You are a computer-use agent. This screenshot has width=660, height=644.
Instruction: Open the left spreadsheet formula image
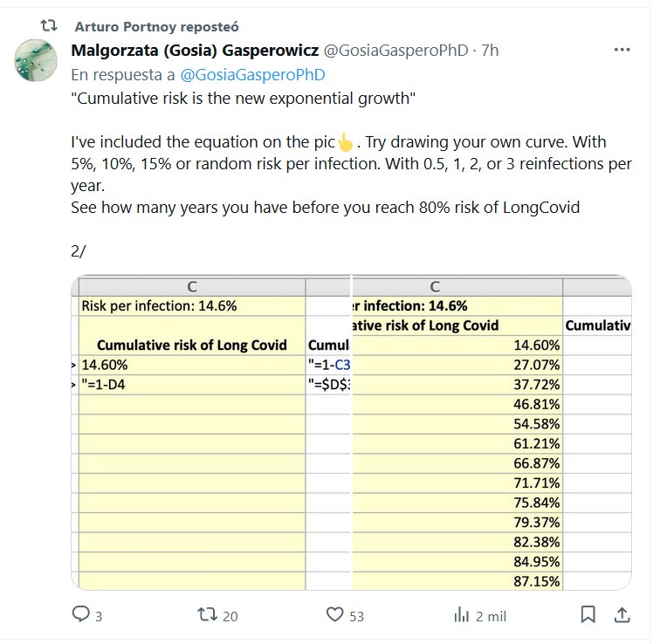210,433
